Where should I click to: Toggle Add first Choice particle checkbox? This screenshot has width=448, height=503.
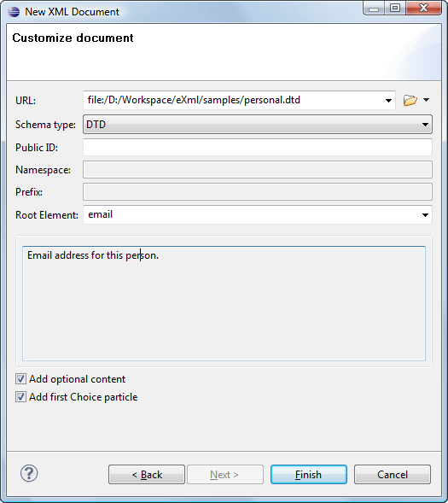click(20, 397)
